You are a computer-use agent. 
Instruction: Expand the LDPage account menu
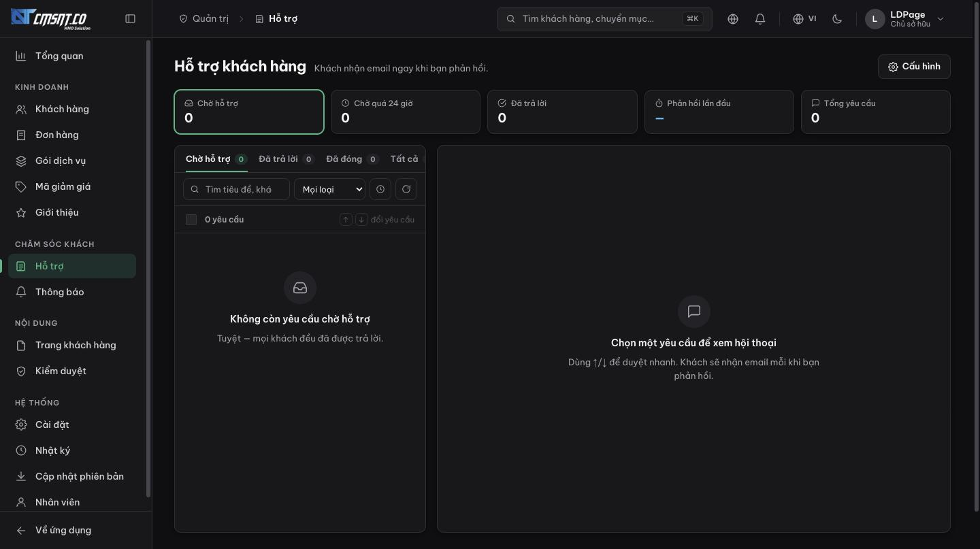point(905,19)
